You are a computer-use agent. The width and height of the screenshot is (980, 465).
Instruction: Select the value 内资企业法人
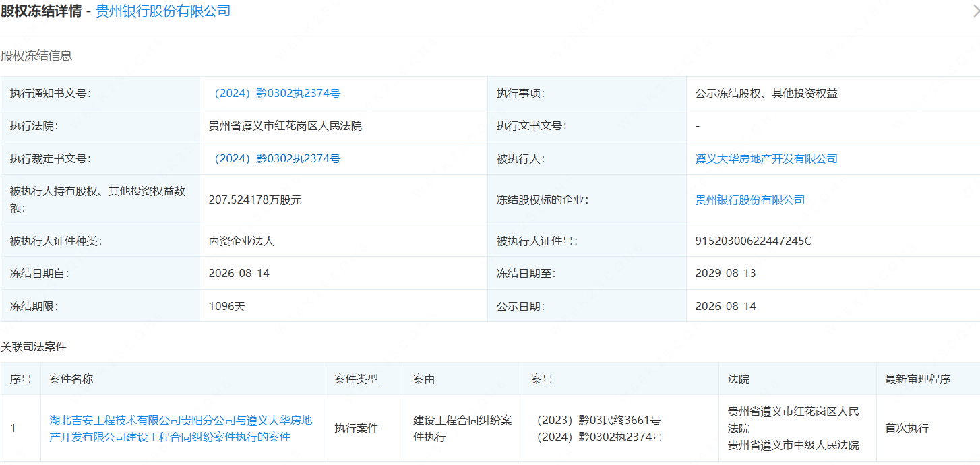click(241, 241)
